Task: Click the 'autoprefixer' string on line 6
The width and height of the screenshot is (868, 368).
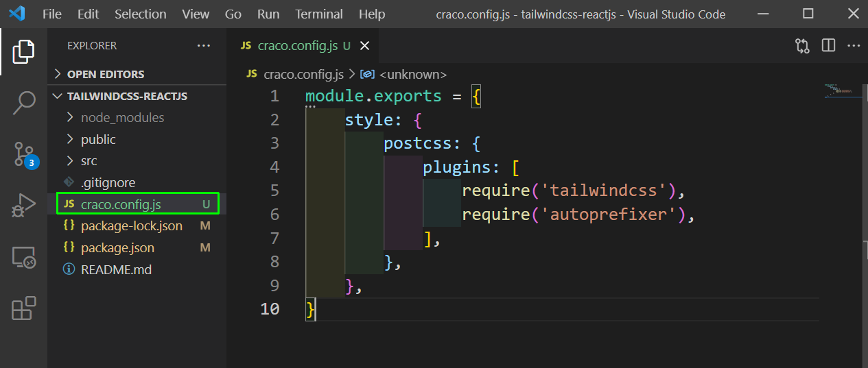Action: [609, 214]
